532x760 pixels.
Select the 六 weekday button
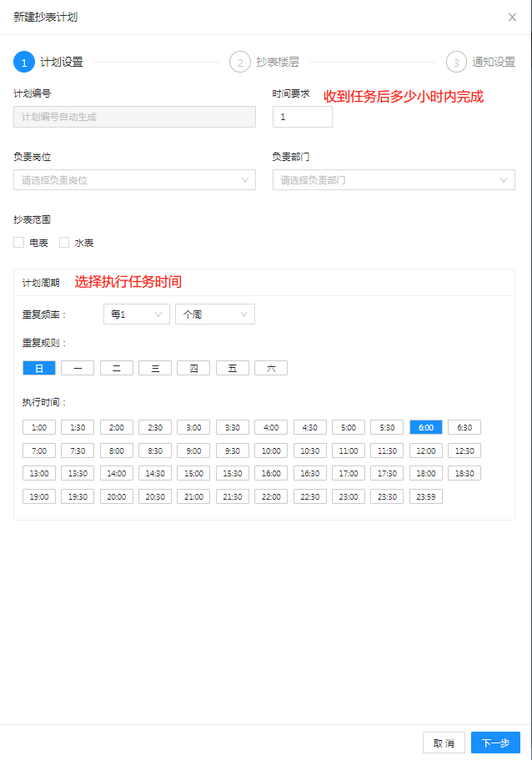(x=271, y=368)
